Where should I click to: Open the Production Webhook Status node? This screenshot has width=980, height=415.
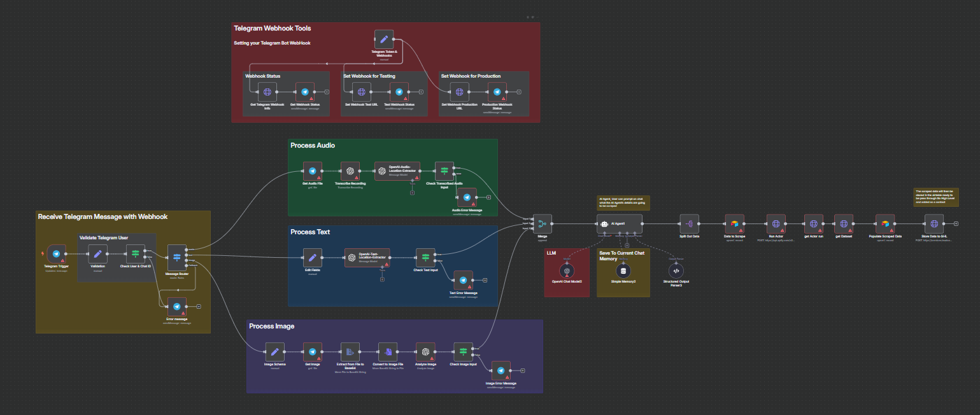497,92
